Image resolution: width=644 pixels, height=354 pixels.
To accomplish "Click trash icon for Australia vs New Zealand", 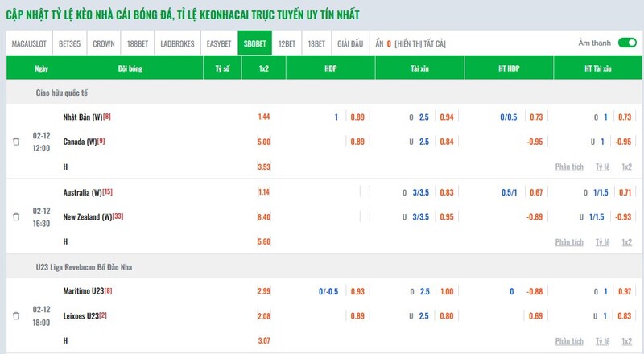I will pyautogui.click(x=16, y=216).
